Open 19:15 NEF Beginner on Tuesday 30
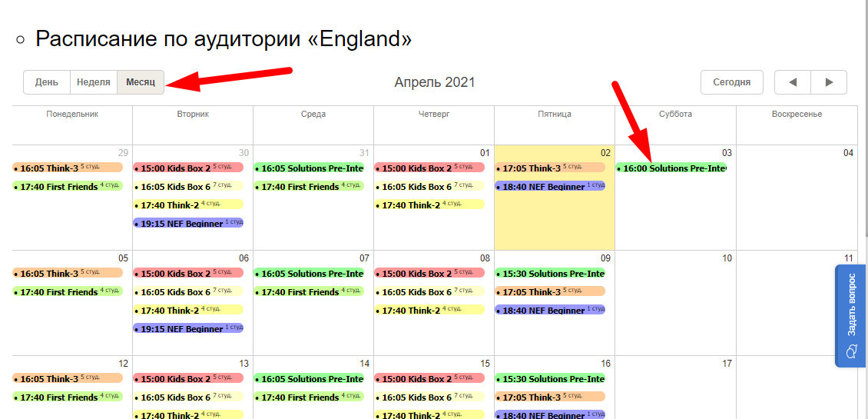868x419 pixels. (188, 223)
